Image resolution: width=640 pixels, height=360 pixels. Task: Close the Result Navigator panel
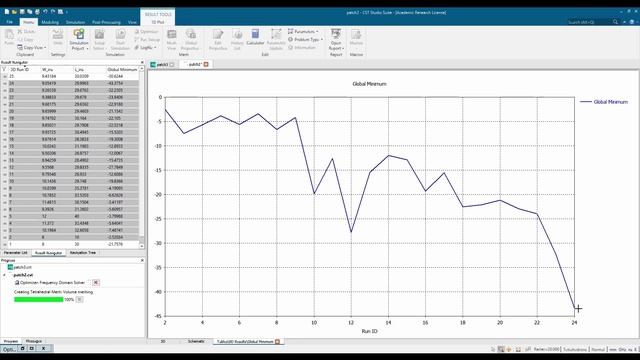click(x=142, y=62)
